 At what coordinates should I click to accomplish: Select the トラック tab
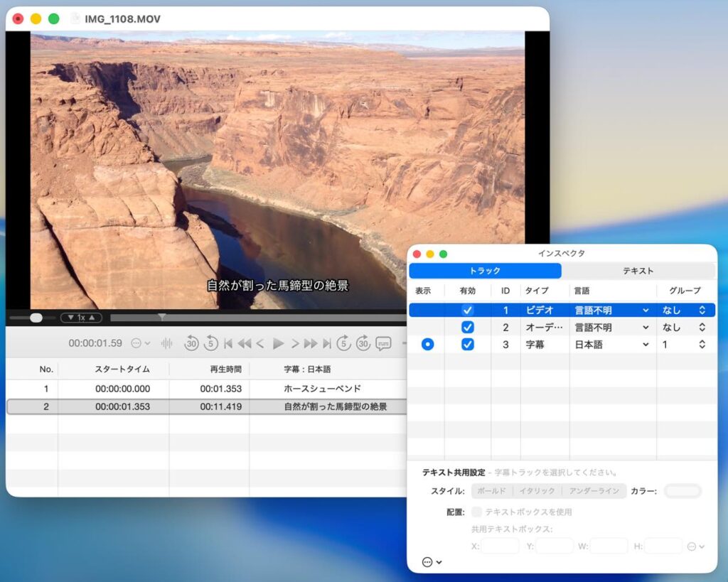tap(485, 271)
